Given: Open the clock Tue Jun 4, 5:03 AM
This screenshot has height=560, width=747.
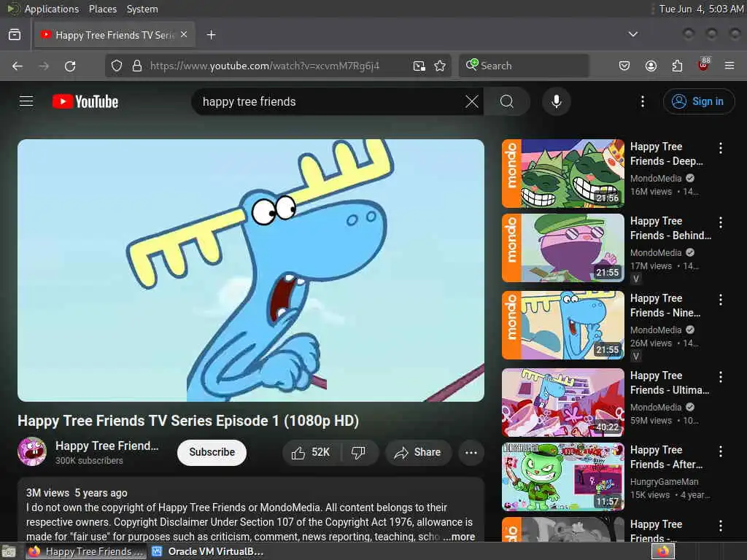Looking at the screenshot, I should (x=701, y=9).
